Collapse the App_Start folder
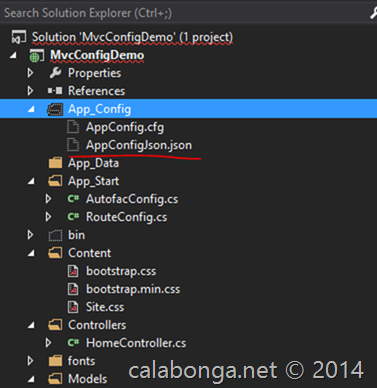Screen dimensions: 377x388 tap(31, 181)
